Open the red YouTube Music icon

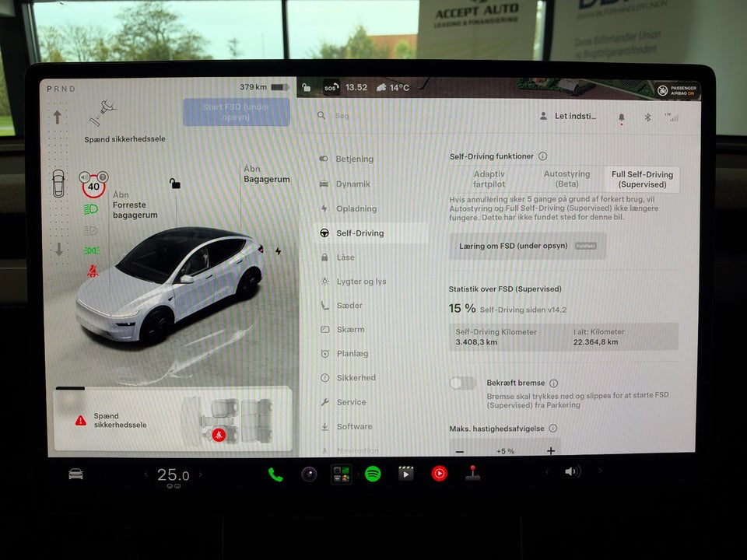439,474
